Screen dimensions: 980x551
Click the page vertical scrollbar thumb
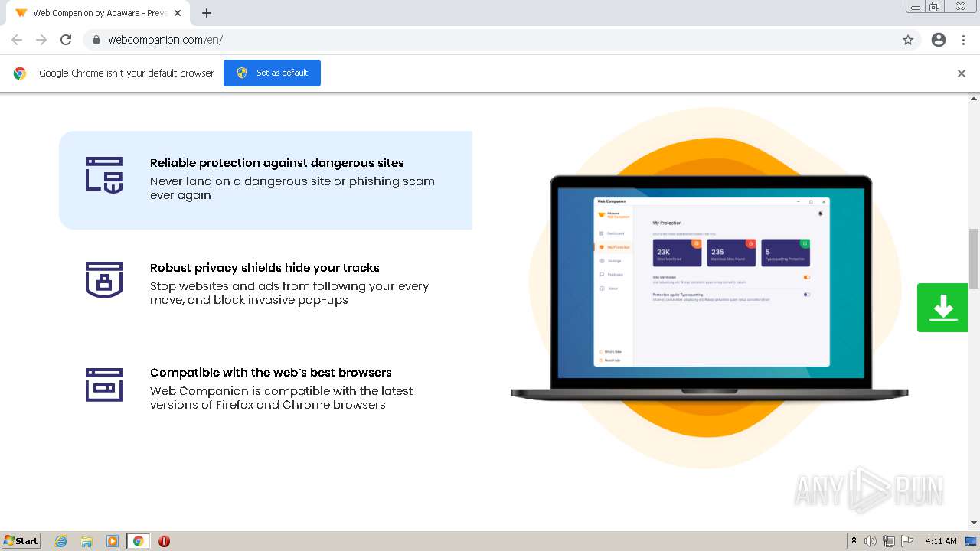point(974,258)
